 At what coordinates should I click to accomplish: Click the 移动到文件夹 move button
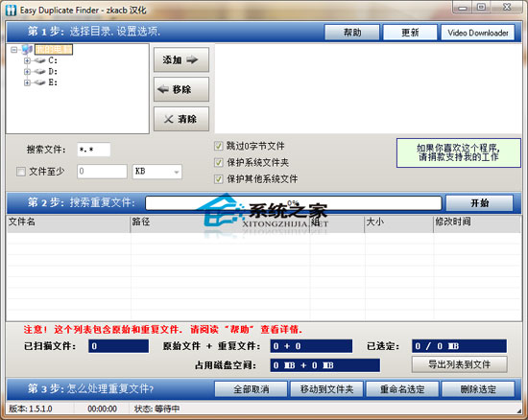pos(326,389)
